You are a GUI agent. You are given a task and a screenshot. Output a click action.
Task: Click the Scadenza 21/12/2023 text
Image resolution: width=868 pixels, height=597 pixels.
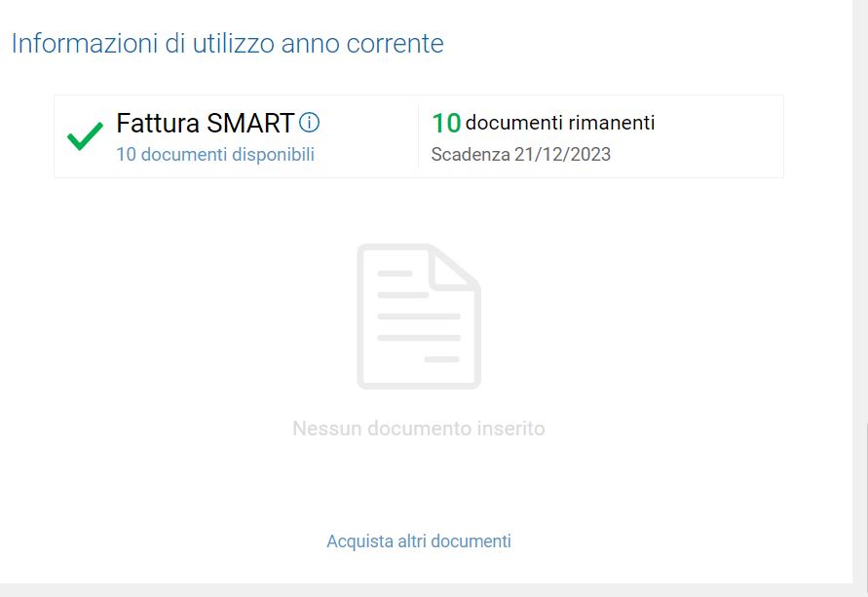[520, 155]
